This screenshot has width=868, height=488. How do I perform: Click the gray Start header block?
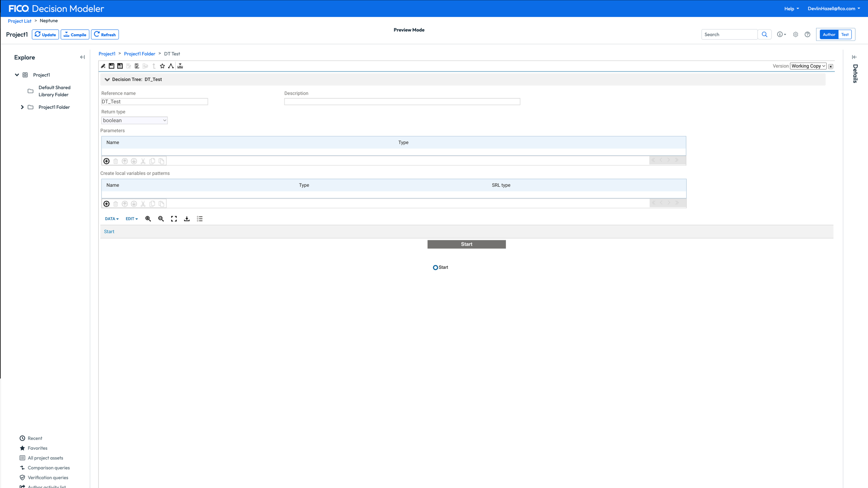[x=467, y=244]
